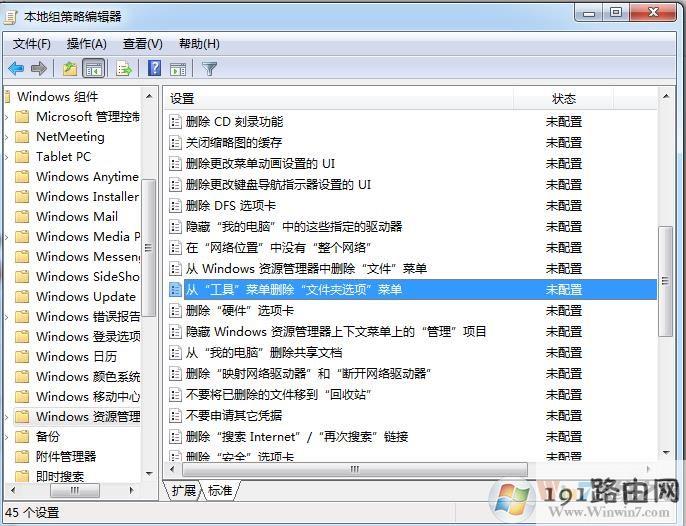Click folder icon next to Windows Mail
Image resolution: width=686 pixels, height=526 pixels.
coord(22,217)
